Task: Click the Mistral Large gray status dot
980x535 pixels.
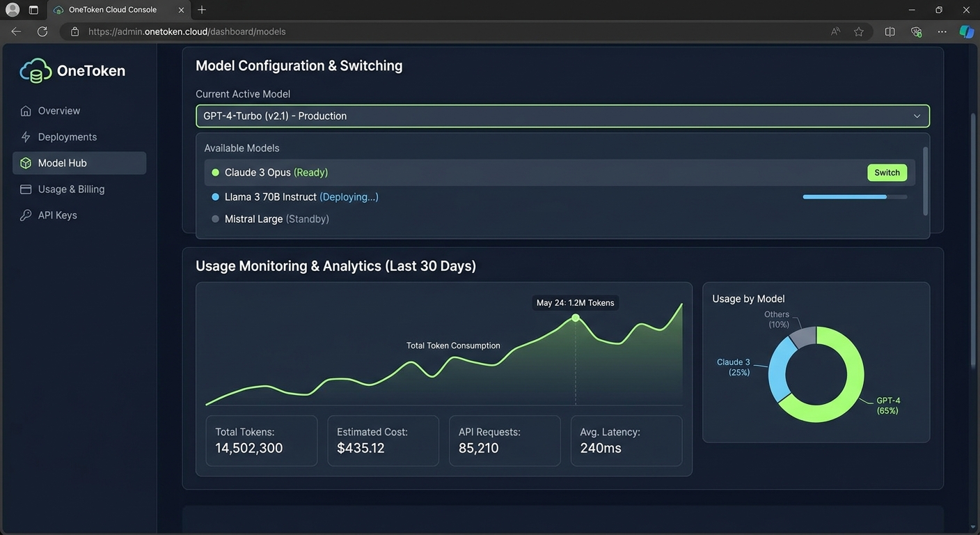Action: 215,219
